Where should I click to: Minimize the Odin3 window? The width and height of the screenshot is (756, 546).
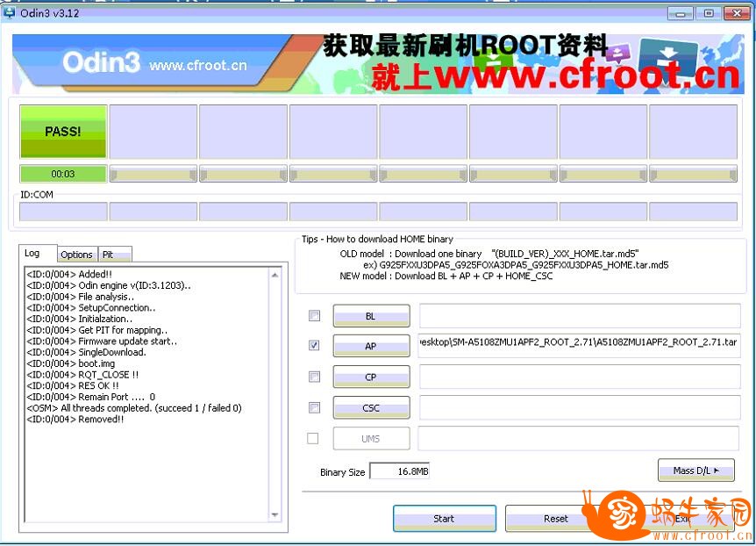pos(681,13)
